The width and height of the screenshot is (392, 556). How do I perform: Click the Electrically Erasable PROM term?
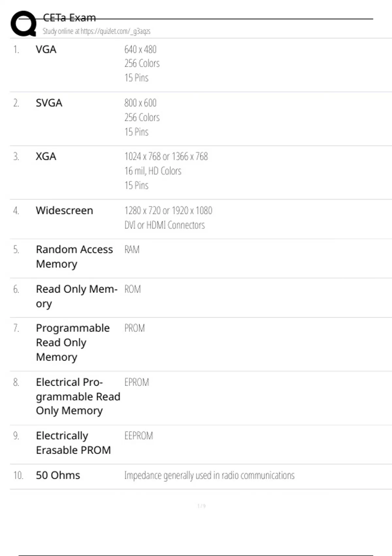point(73,443)
